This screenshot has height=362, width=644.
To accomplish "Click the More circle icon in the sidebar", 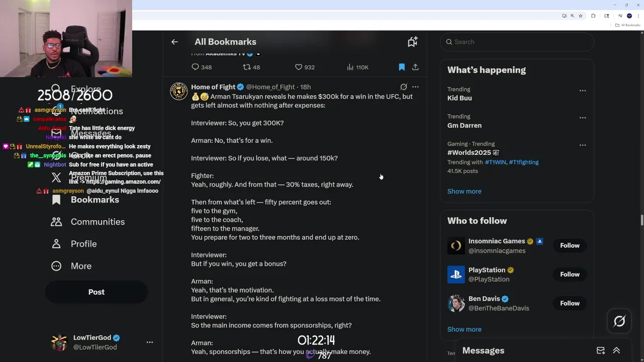I will [56, 266].
